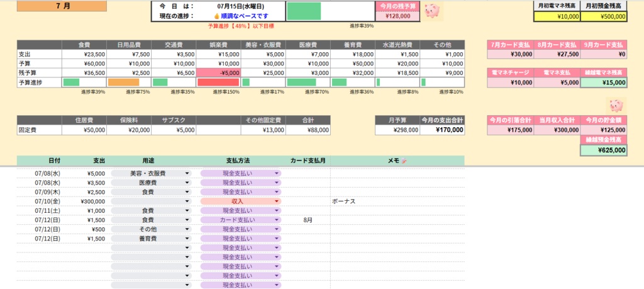Select the 今月の貯金額 ¥125,000 cell
644x289 pixels.
pyautogui.click(x=604, y=130)
